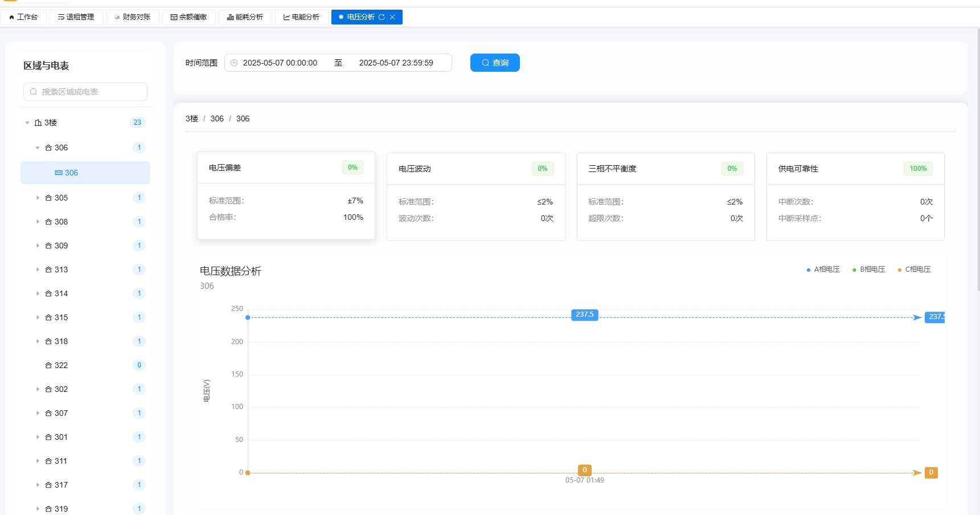Click the 0 badge for room 322
The height and width of the screenshot is (515, 980).
point(139,365)
